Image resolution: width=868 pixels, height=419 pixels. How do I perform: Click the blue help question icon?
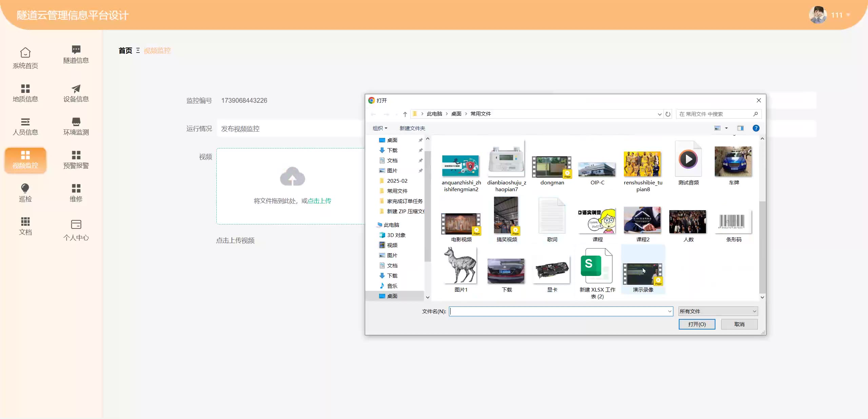pos(756,128)
